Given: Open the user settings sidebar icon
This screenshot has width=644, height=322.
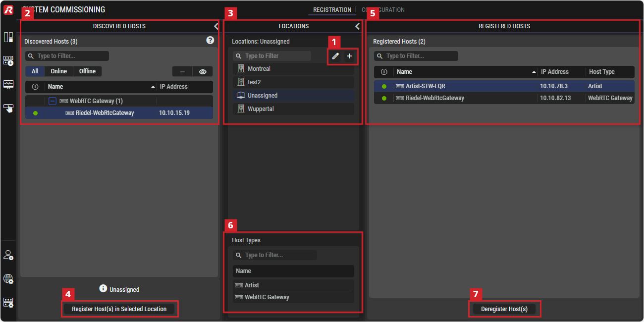Looking at the screenshot, I should (x=8, y=255).
